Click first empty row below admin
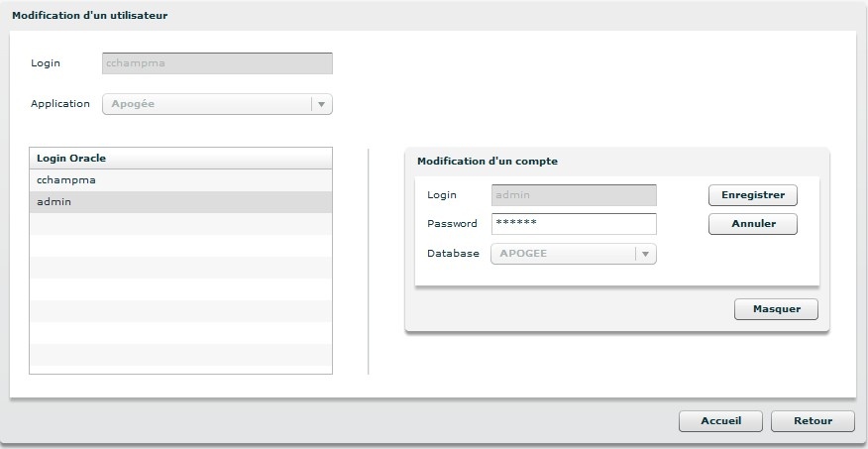868x449 pixels. 180,224
